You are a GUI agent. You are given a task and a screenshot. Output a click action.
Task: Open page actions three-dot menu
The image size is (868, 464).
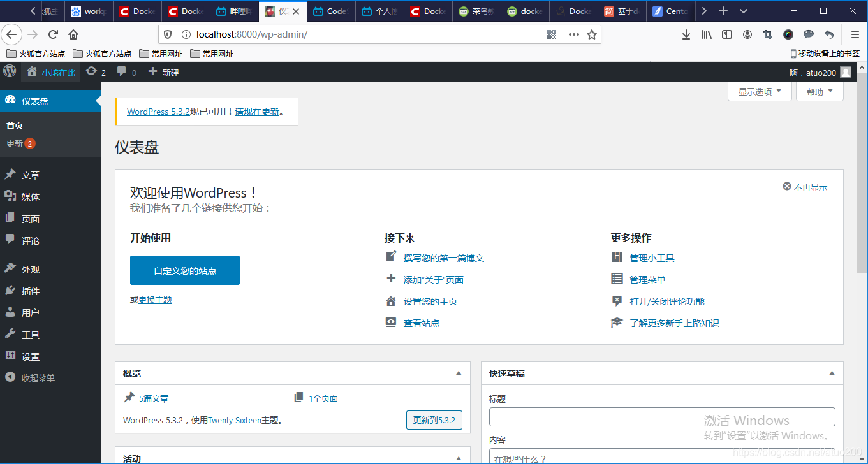[x=574, y=34]
